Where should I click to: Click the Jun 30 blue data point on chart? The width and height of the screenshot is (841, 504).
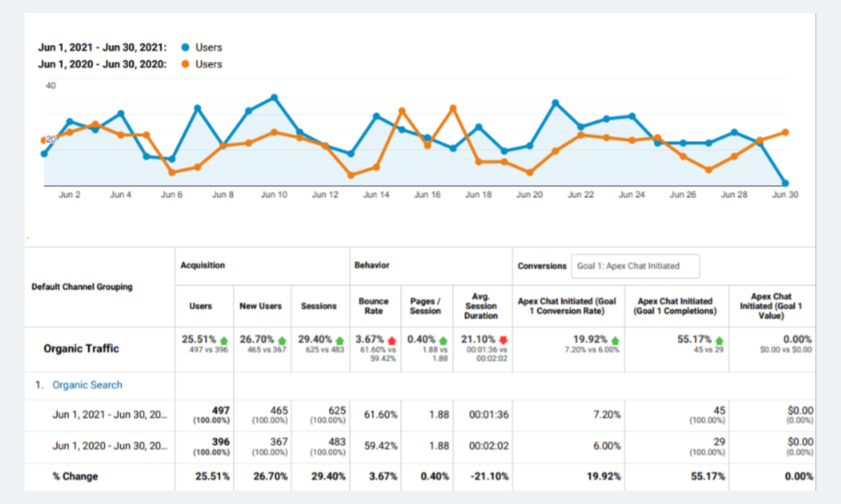[785, 183]
